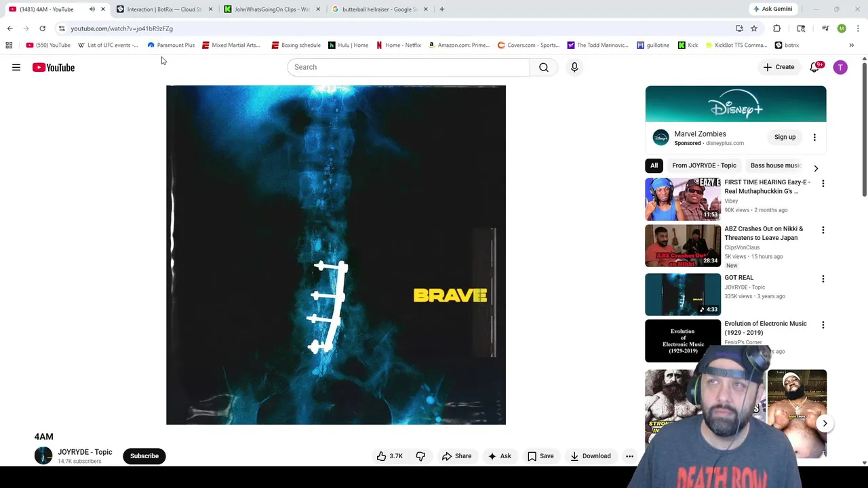
Task: Go to the YouTube home logo
Action: 54,67
